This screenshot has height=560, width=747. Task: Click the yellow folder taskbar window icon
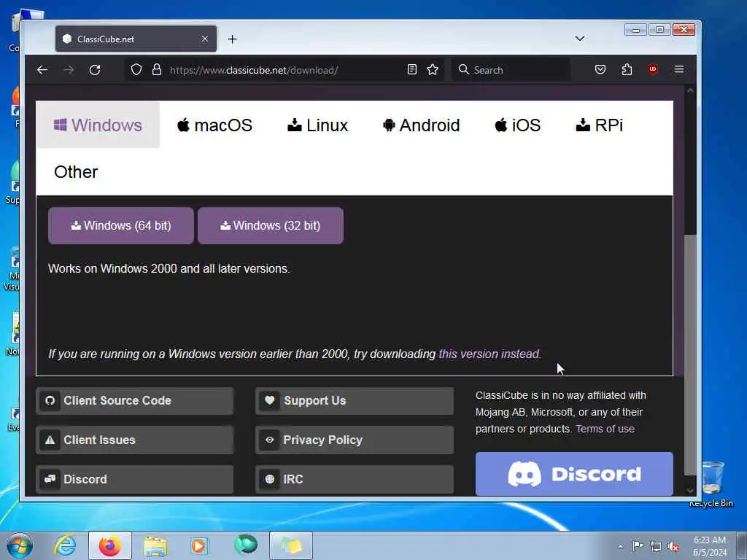click(x=291, y=545)
